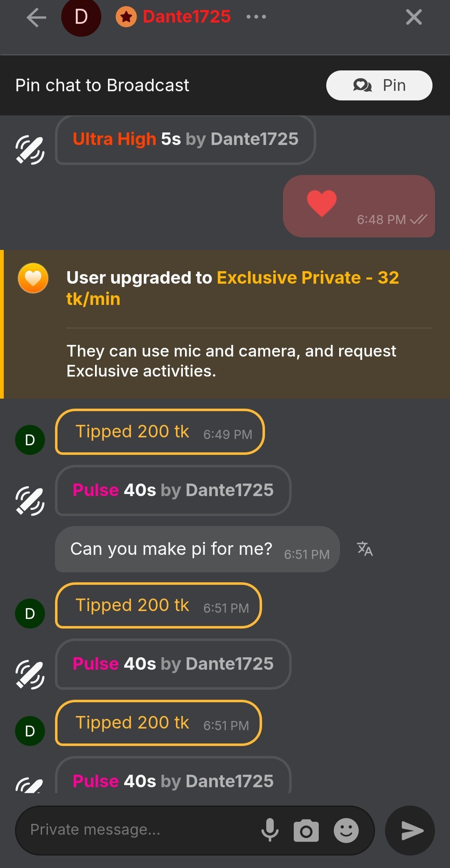Image resolution: width=450 pixels, height=868 pixels.
Task: Open the three-dots user options menu
Action: tap(256, 17)
